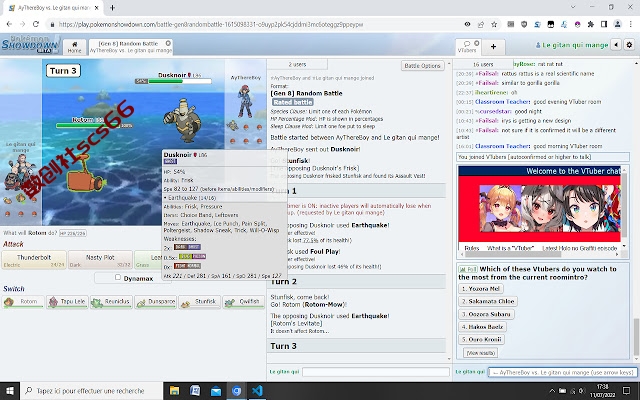The image size is (640, 400).
Task: Reload the browser page
Action: [x=36, y=24]
